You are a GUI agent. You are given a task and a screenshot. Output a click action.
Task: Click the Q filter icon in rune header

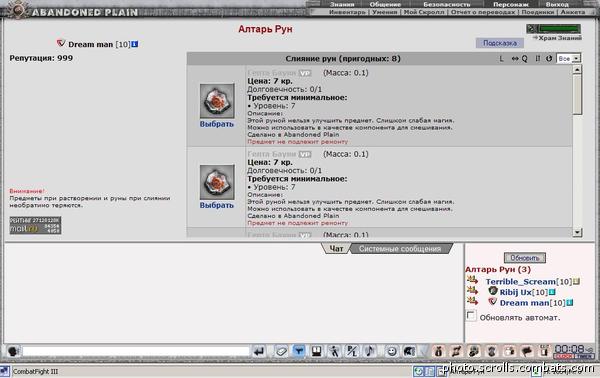click(525, 59)
